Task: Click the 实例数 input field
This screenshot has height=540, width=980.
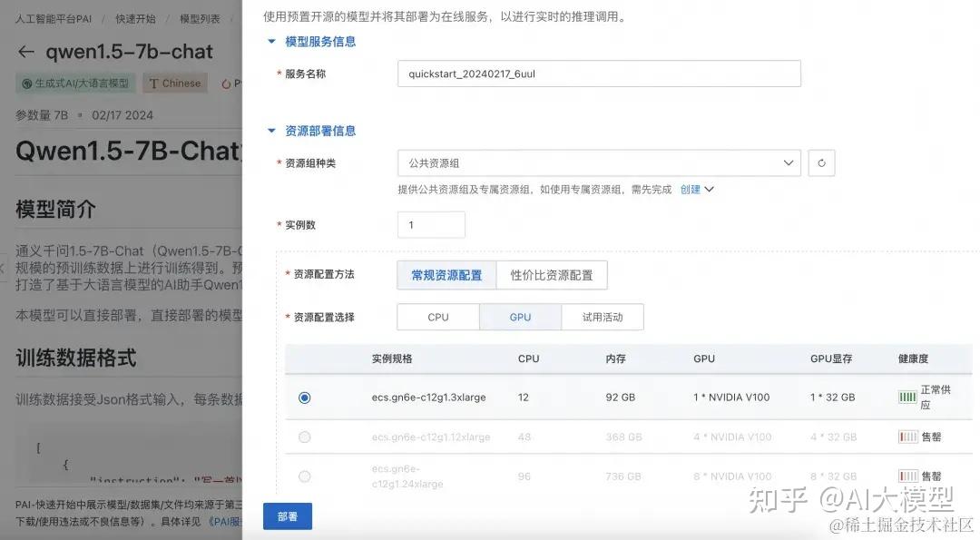Action: coord(431,225)
